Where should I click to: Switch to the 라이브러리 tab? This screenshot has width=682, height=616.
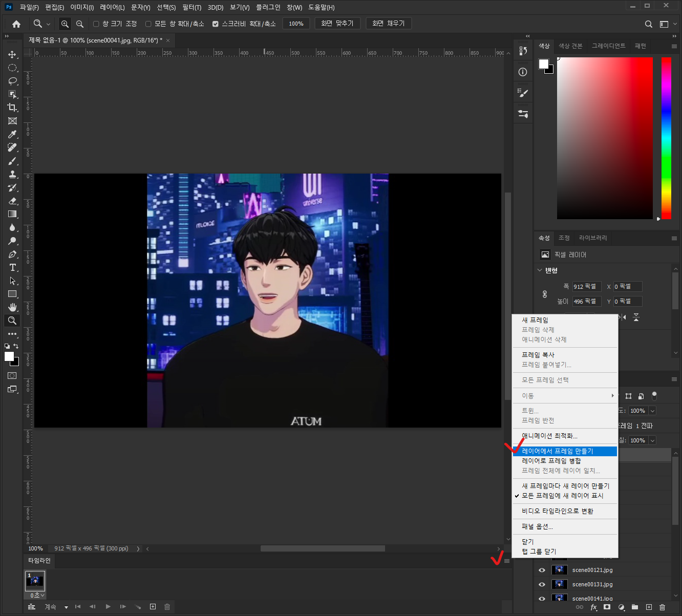tap(593, 238)
